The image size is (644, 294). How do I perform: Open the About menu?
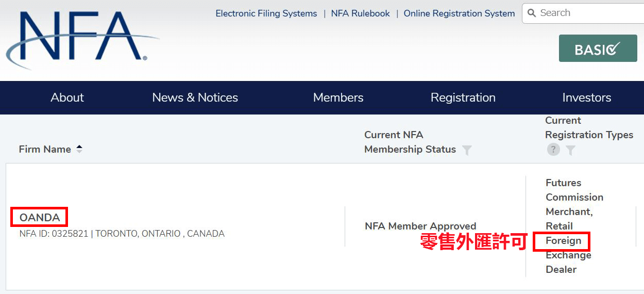[67, 97]
